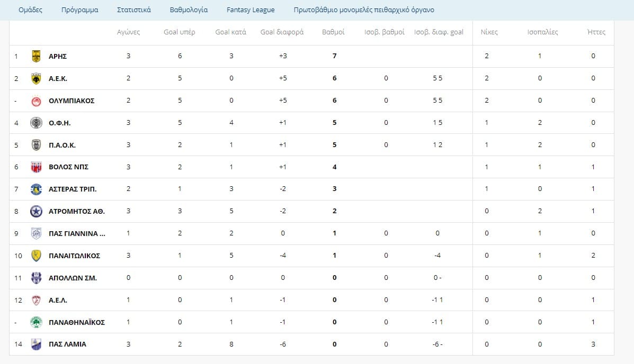Viewport: 634px width, 364px height.
Task: Click the Ο.Φ.Η. team badge
Action: pos(36,123)
